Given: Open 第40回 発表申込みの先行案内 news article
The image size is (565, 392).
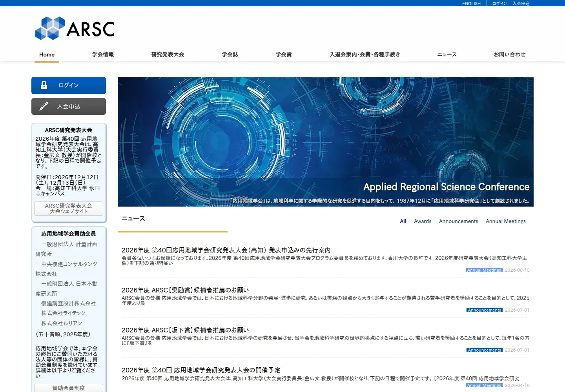Looking at the screenshot, I should [226, 250].
